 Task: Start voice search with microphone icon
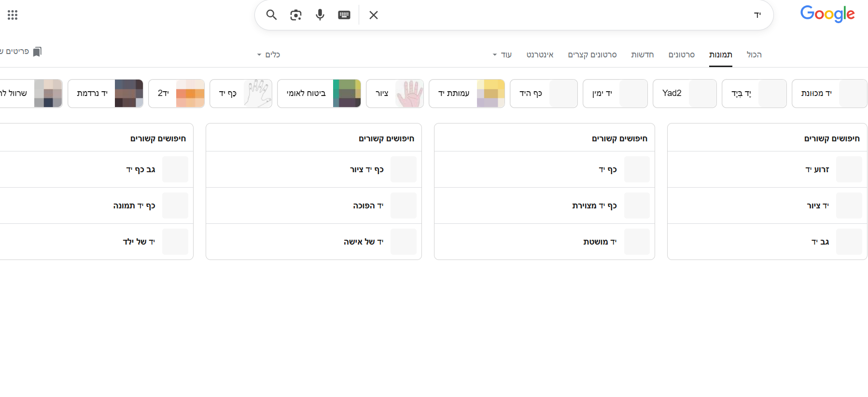[320, 15]
